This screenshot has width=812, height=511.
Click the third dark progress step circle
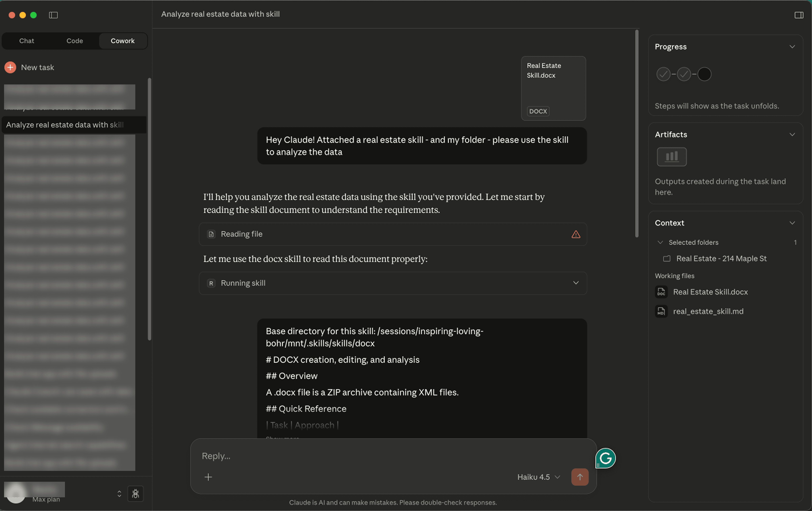point(704,74)
